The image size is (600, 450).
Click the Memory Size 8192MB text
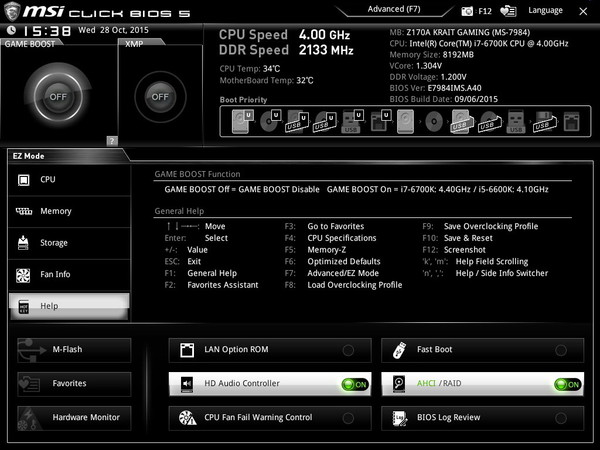tap(432, 55)
